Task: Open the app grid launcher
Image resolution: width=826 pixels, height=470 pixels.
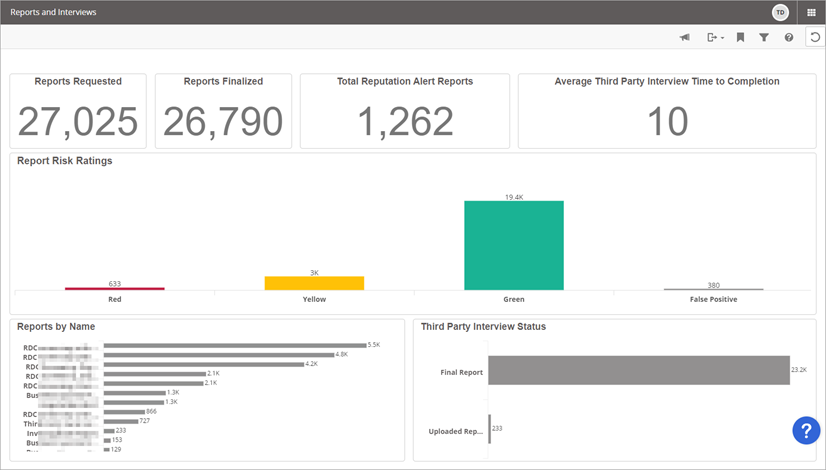Action: coord(812,12)
